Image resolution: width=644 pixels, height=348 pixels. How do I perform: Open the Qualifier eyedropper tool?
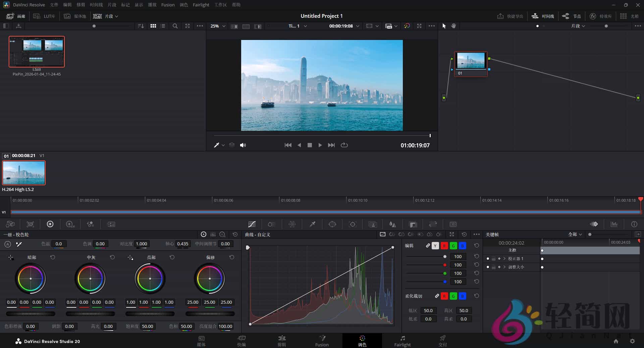tap(312, 224)
